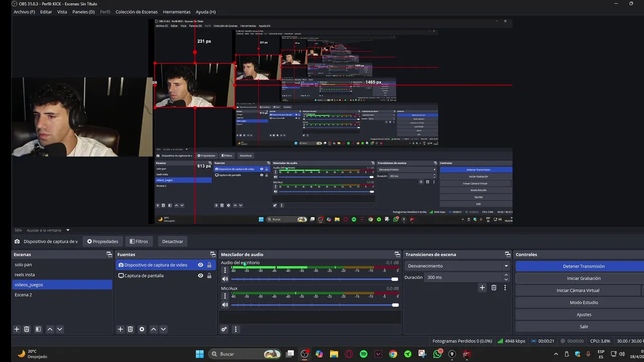This screenshot has width=644, height=362.
Task: Move selected scene down
Action: [59, 329]
